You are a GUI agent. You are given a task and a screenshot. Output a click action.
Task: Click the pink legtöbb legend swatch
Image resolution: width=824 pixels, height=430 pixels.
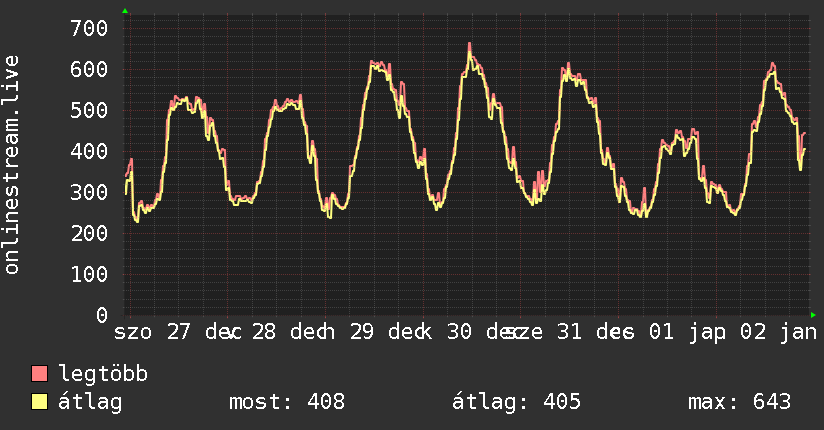pos(39,374)
